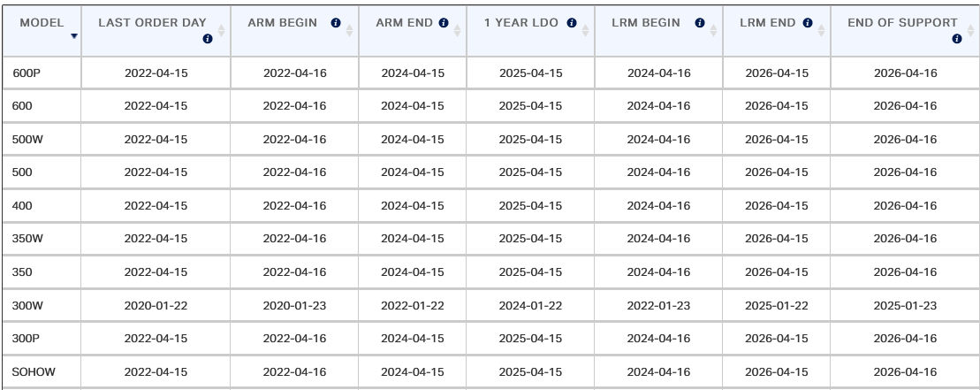This screenshot has height=390, width=980.
Task: Sort by 1 Year LDO sort arrows
Action: click(585, 30)
